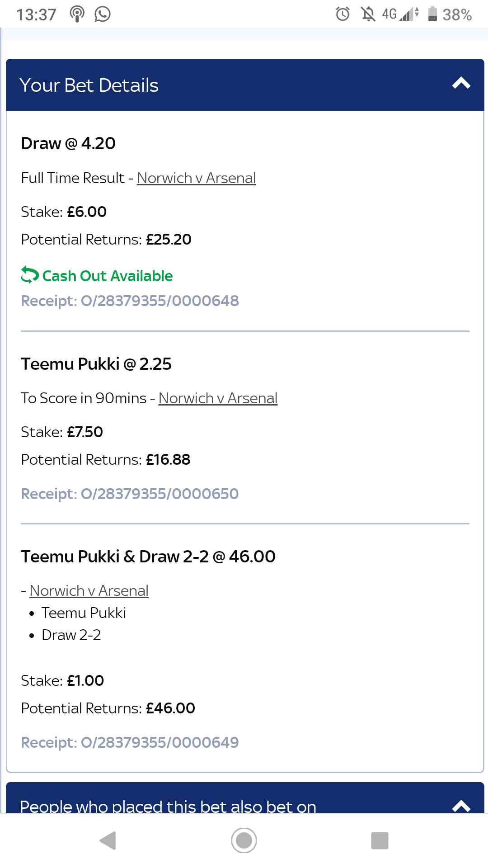Image resolution: width=488 pixels, height=868 pixels.
Task: Tap the podcast notification icon in status bar
Action: 77,14
